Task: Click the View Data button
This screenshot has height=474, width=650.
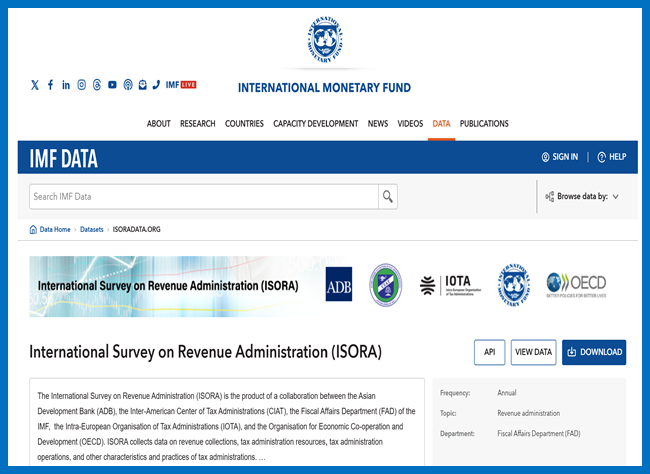Action: (x=533, y=352)
